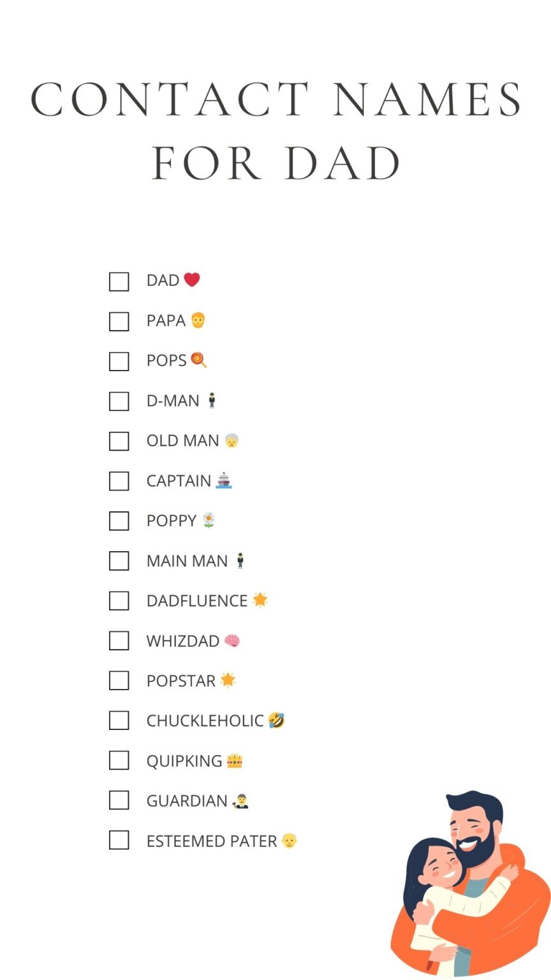Select the MAIN MAN checkbox
Screen dimensions: 551x980
click(119, 561)
